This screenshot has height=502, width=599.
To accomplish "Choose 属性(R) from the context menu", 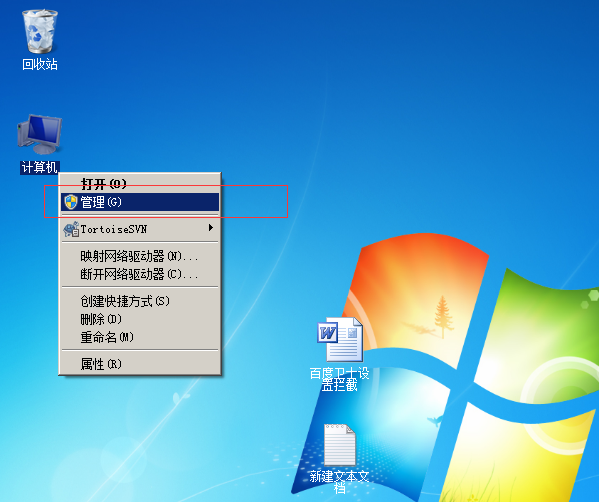I will (x=140, y=364).
